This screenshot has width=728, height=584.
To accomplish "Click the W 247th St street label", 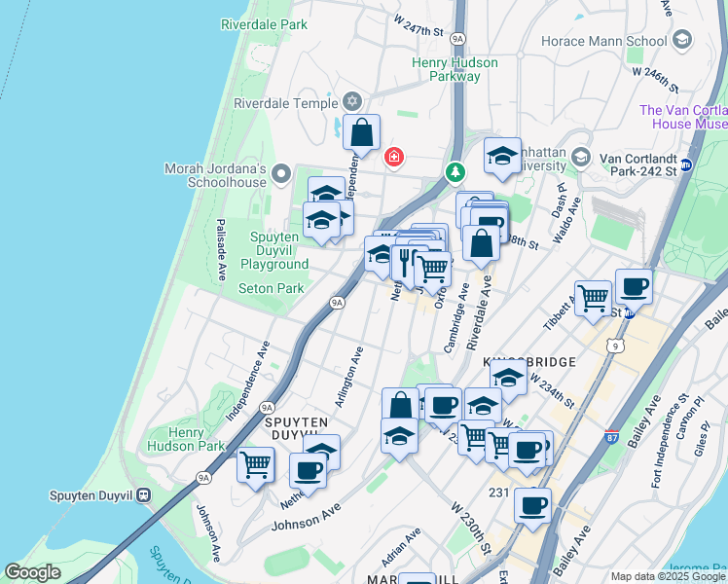I will coord(419,25).
